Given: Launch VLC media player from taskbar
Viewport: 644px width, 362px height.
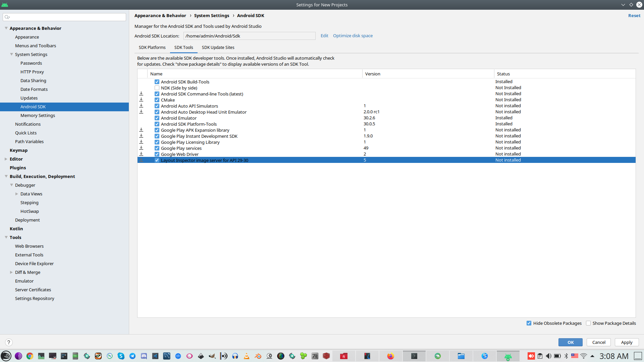Looking at the screenshot, I should (247, 356).
